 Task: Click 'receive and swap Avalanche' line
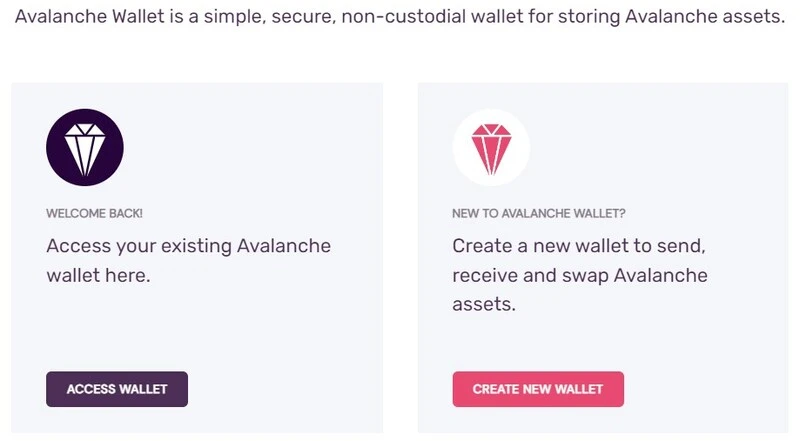click(x=580, y=276)
